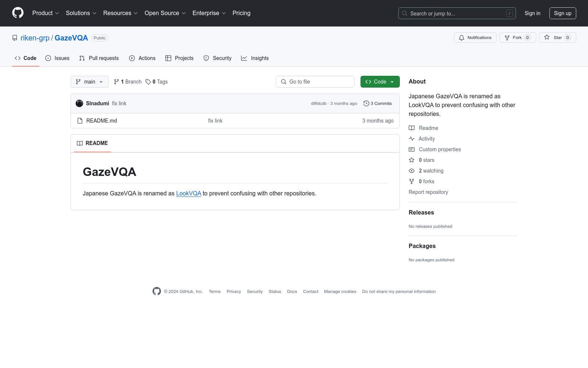The image size is (588, 368).
Task: Expand the Enterprise menu
Action: tap(209, 13)
